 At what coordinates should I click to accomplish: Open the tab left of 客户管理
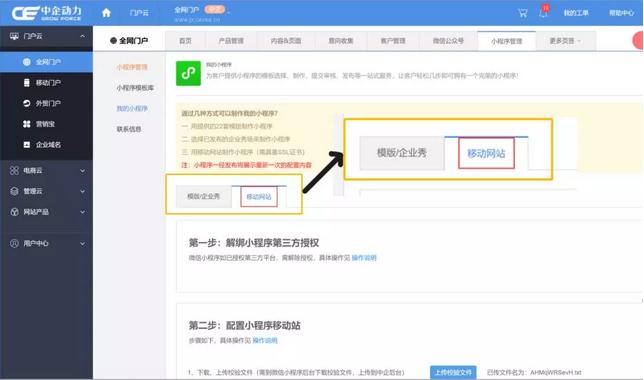pyautogui.click(x=341, y=41)
